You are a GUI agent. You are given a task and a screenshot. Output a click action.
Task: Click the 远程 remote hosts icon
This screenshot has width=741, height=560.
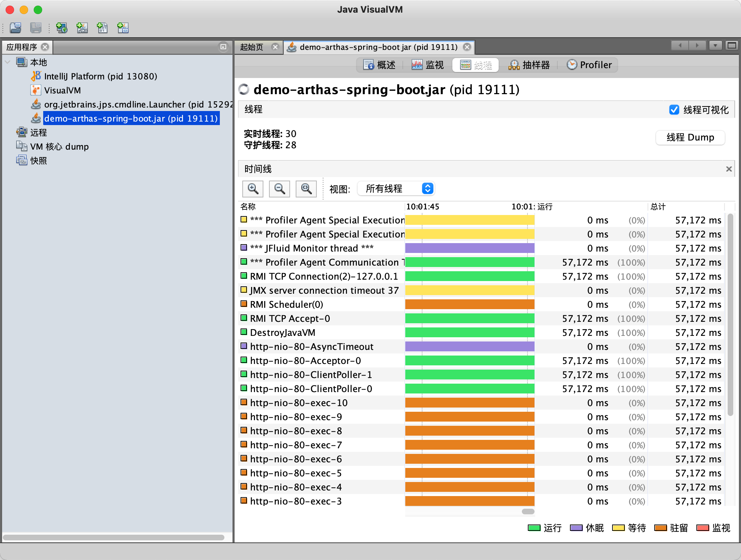click(22, 132)
